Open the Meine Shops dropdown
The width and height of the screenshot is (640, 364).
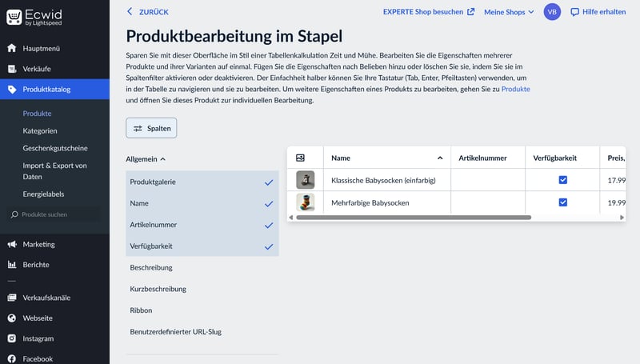point(510,12)
